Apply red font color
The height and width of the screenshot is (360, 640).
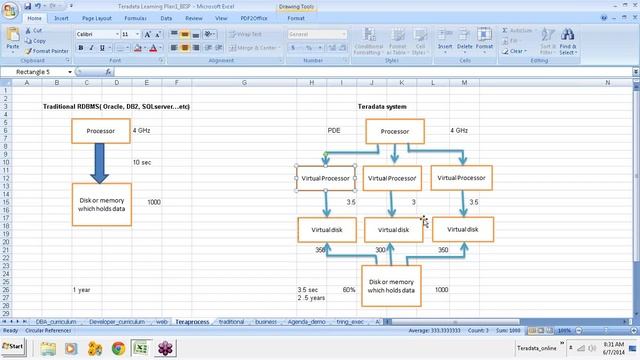coord(153,48)
